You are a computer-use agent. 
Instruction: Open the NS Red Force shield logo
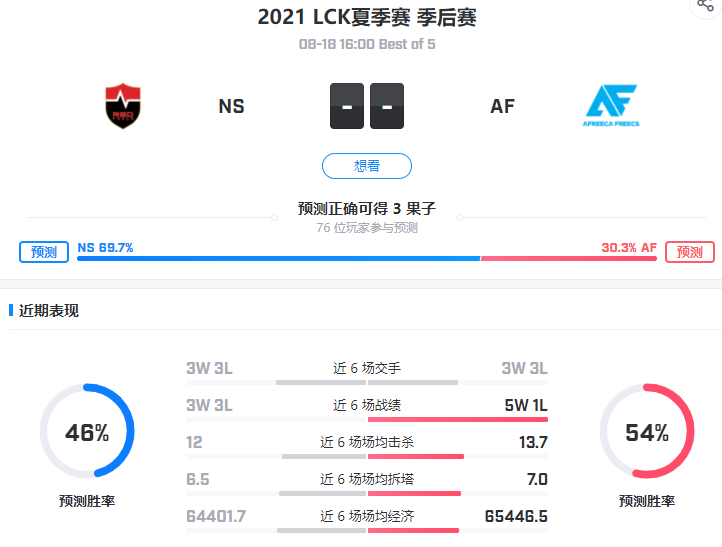pos(123,106)
